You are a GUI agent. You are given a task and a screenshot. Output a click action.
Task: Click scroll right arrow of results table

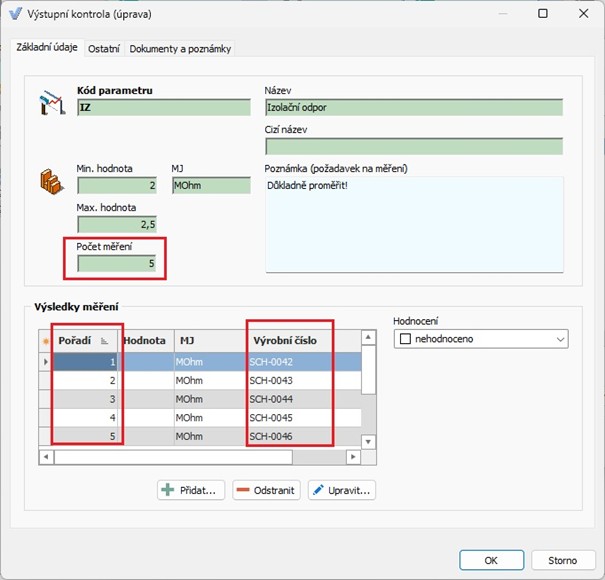click(x=353, y=457)
